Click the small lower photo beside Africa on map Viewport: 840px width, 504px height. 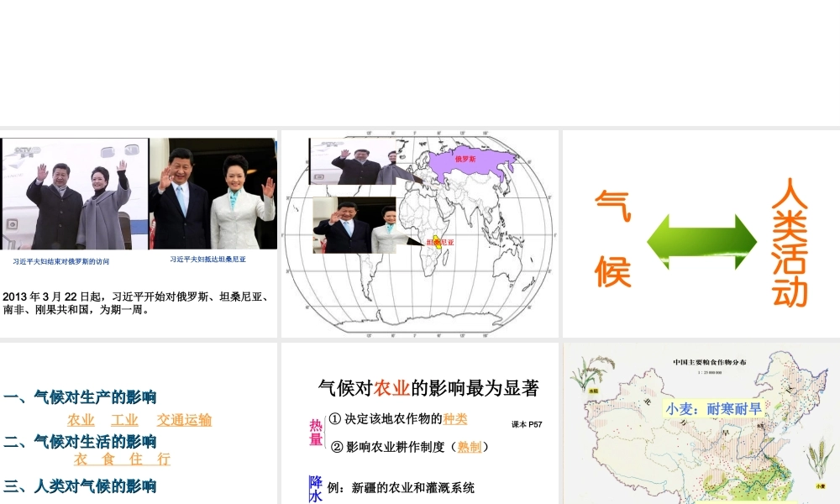(354, 225)
